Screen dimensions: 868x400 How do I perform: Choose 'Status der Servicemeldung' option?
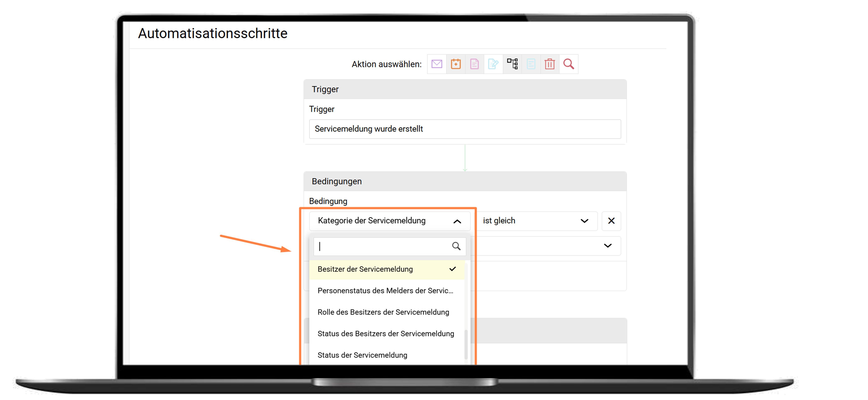387,355
